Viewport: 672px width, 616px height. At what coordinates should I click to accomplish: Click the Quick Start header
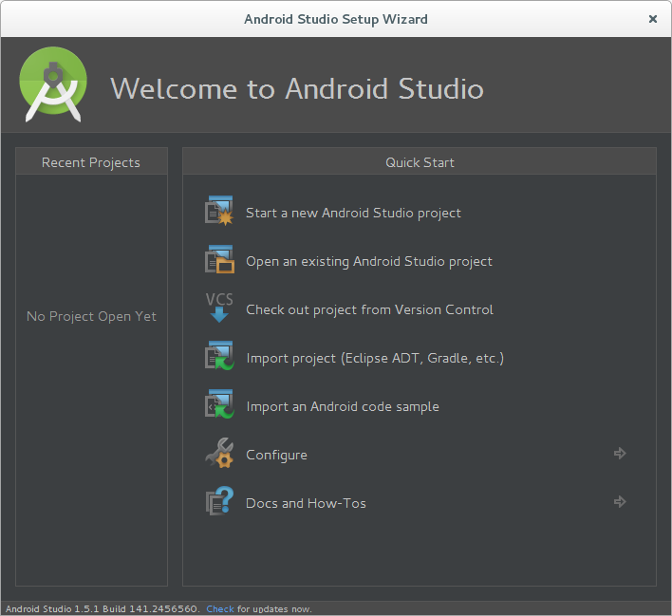(420, 162)
